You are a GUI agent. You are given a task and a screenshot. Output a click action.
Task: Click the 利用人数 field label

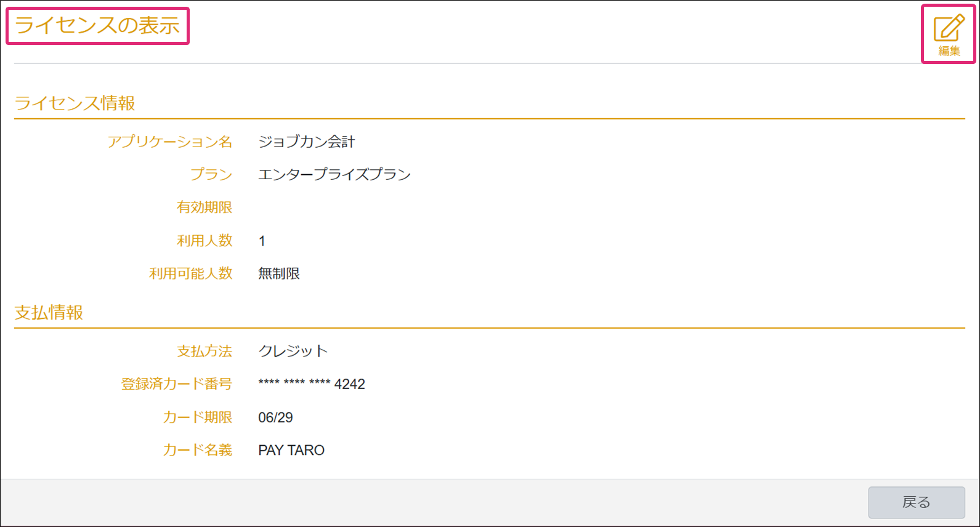[205, 241]
